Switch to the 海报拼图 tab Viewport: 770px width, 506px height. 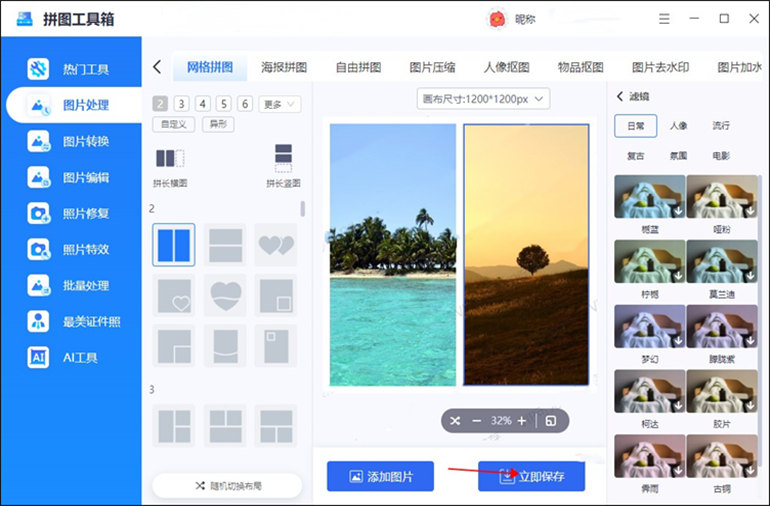click(x=284, y=67)
